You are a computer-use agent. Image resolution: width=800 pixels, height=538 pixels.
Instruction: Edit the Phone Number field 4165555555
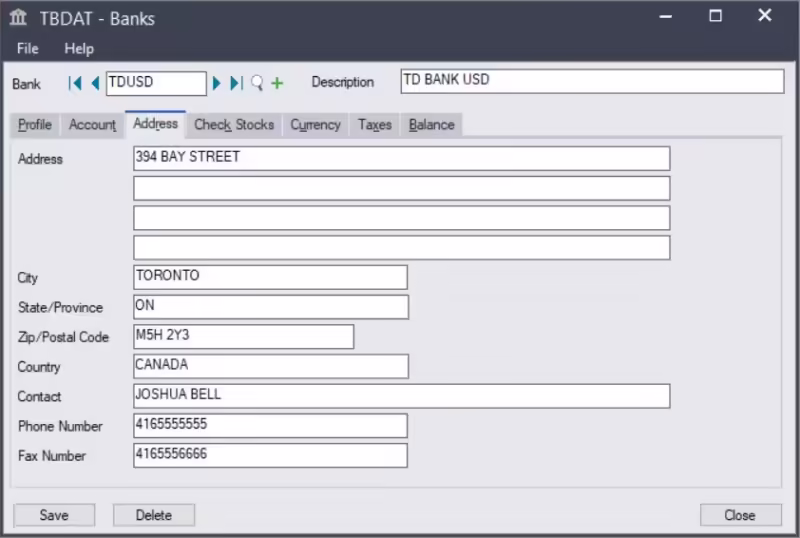coord(270,426)
